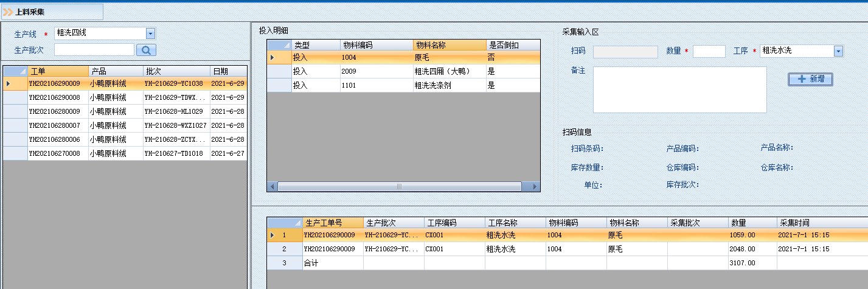The image size is (868, 289).
Task: Open the 生产线 dropdown arrow
Action: tap(151, 33)
